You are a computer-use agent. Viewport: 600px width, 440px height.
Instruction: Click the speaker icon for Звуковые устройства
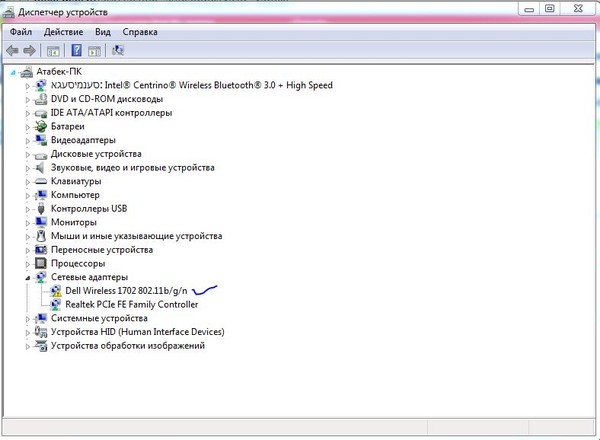[40, 168]
